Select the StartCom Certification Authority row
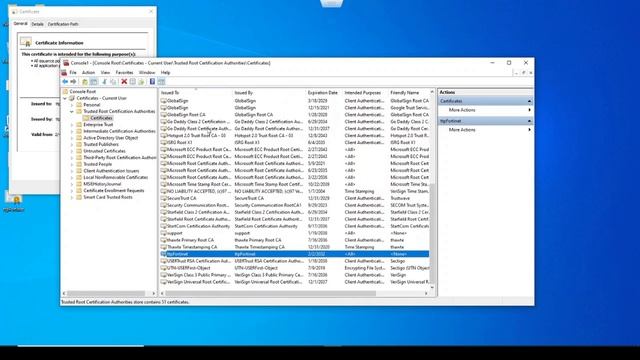The height and width of the screenshot is (360, 640). 294,226
